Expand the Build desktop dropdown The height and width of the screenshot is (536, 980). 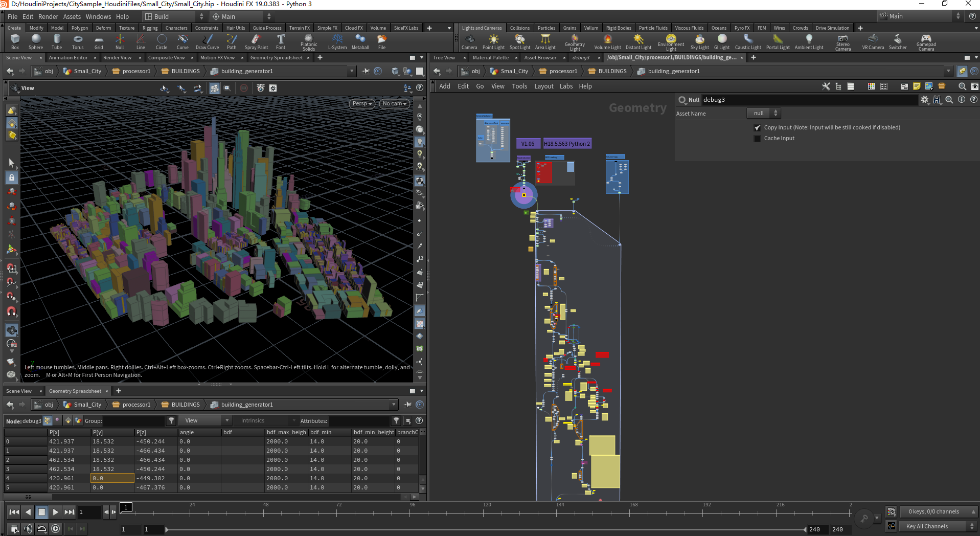click(174, 16)
